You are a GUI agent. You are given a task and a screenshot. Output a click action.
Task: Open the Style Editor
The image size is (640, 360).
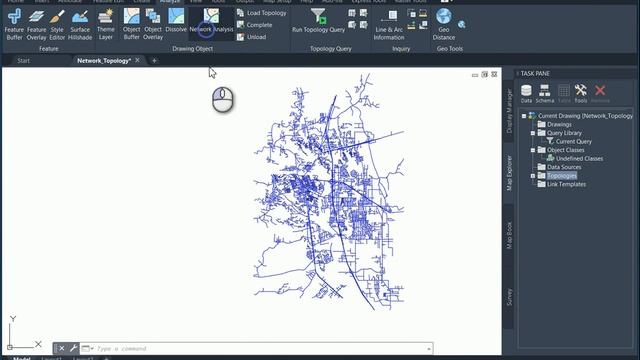pyautogui.click(x=57, y=24)
